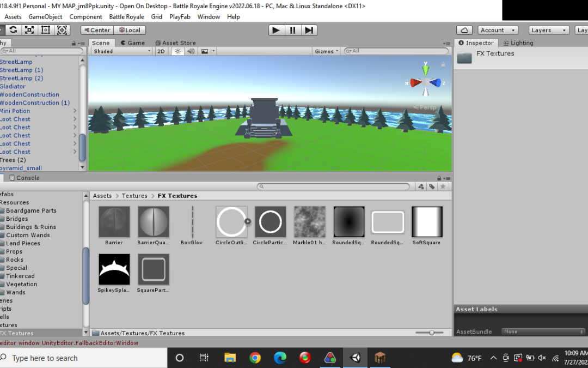The height and width of the screenshot is (368, 588).
Task: Open the Gizmos dropdown
Action: click(x=326, y=51)
